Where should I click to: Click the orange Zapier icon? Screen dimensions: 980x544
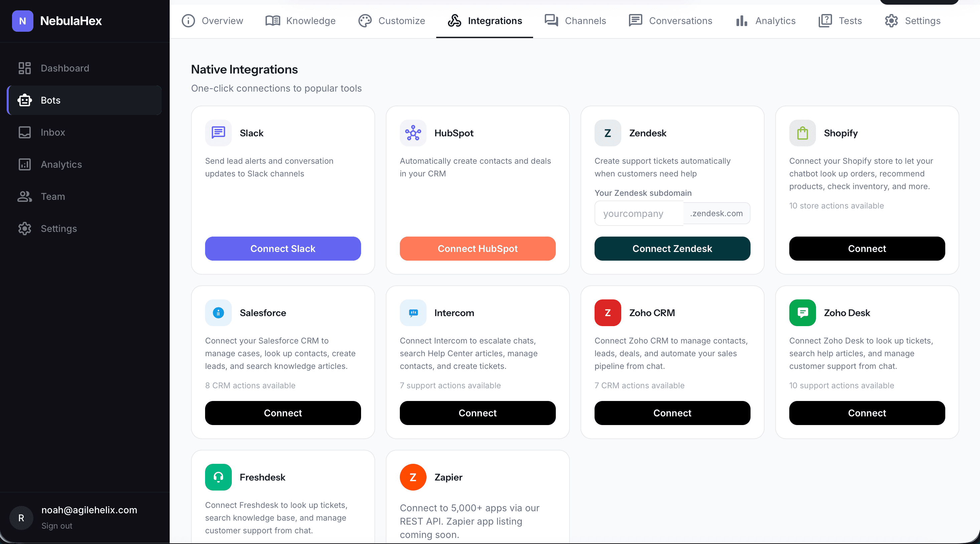(x=413, y=477)
